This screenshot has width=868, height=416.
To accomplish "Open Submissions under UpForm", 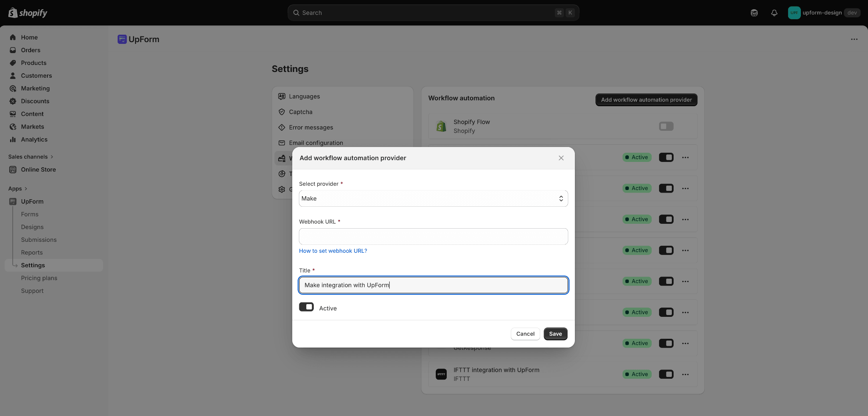I will coord(39,240).
